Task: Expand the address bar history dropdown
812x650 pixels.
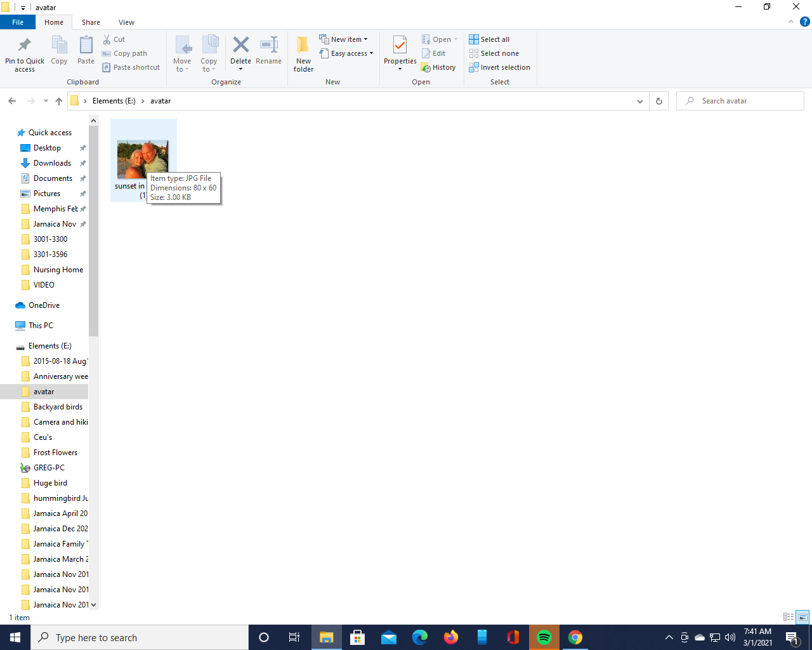Action: 639,101
